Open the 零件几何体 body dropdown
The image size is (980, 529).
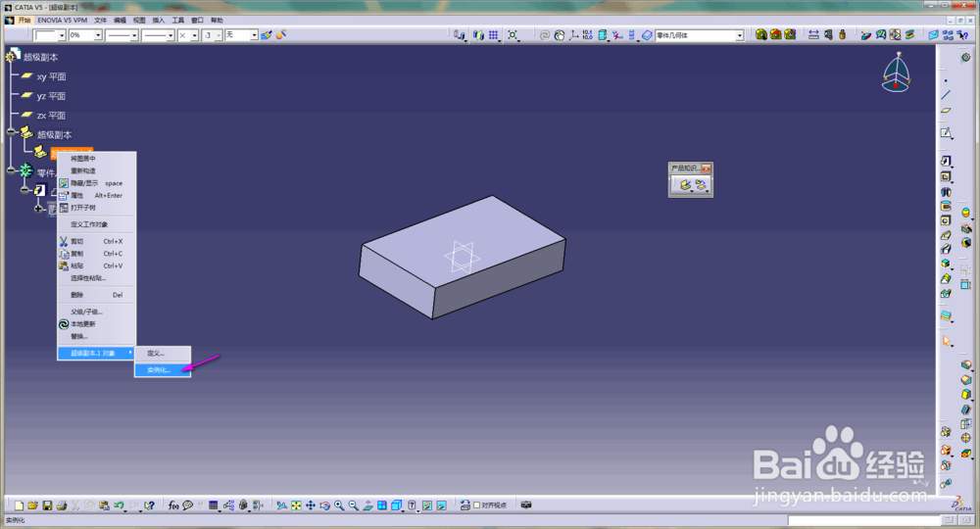pos(739,35)
